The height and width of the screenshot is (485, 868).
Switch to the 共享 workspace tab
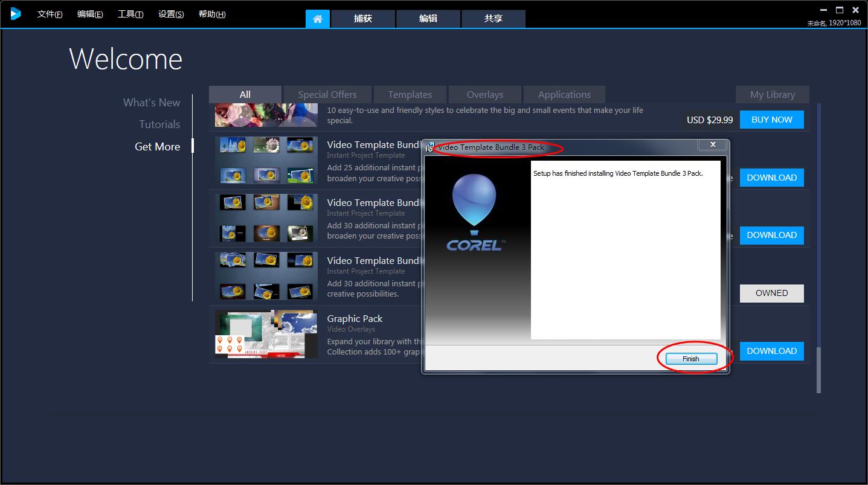point(493,19)
